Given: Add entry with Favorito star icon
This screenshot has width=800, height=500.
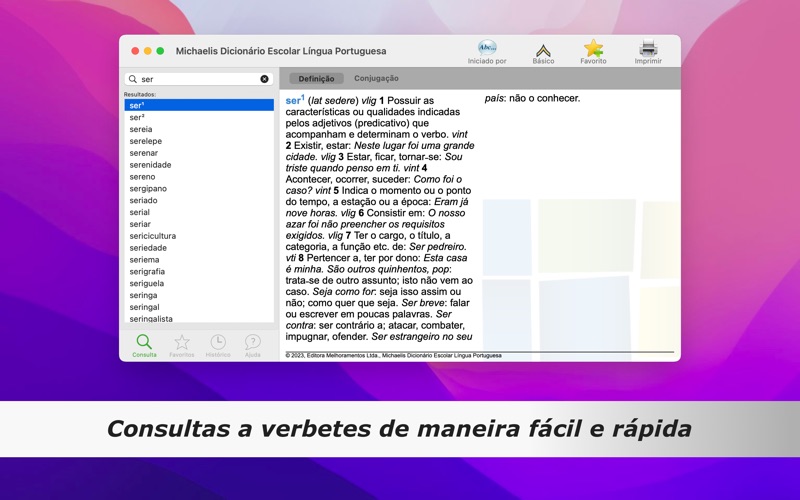Looking at the screenshot, I should 593,48.
